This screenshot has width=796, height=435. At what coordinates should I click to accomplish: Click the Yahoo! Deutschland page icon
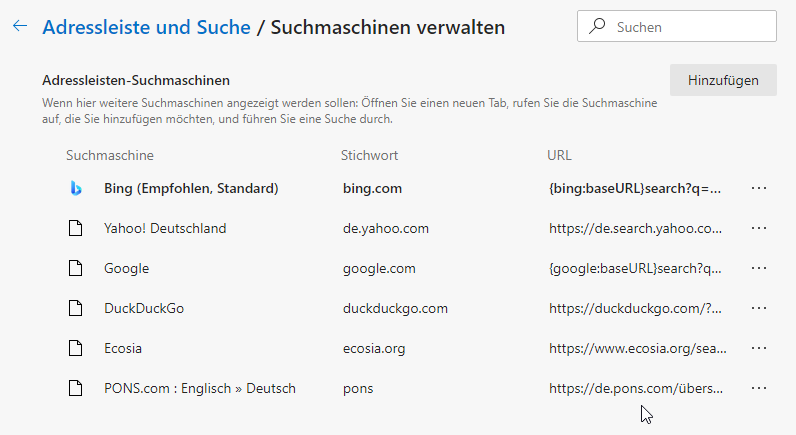[x=76, y=228]
